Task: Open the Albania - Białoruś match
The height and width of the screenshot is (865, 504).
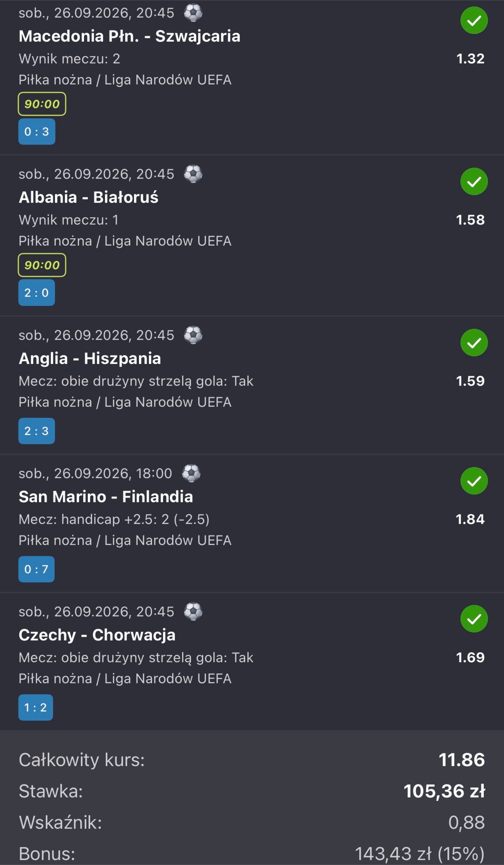Action: (x=89, y=197)
